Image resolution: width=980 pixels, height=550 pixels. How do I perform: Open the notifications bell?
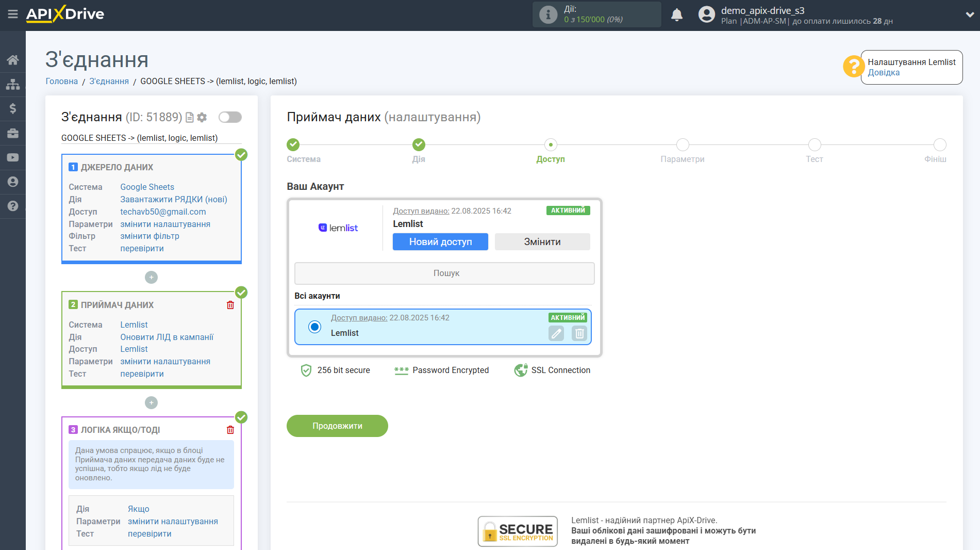[677, 14]
